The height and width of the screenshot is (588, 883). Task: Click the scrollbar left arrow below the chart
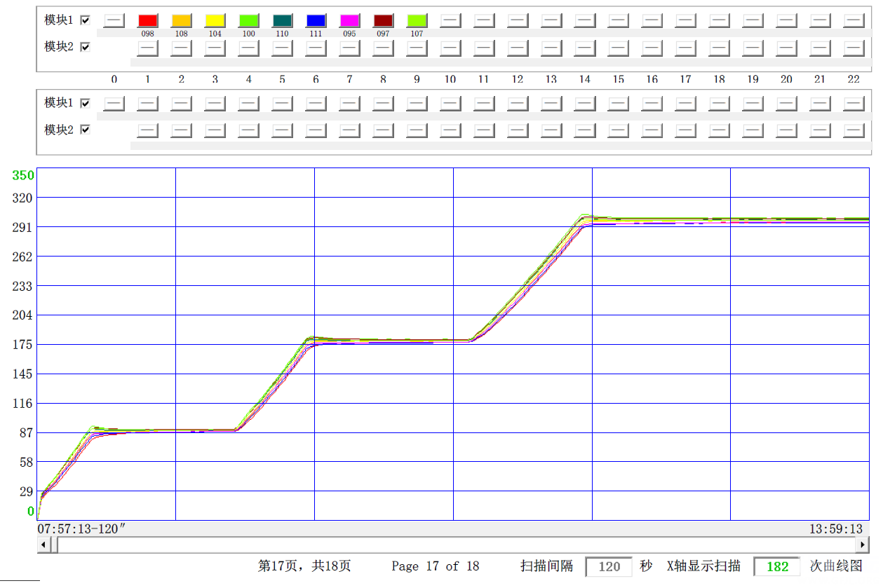(x=43, y=545)
